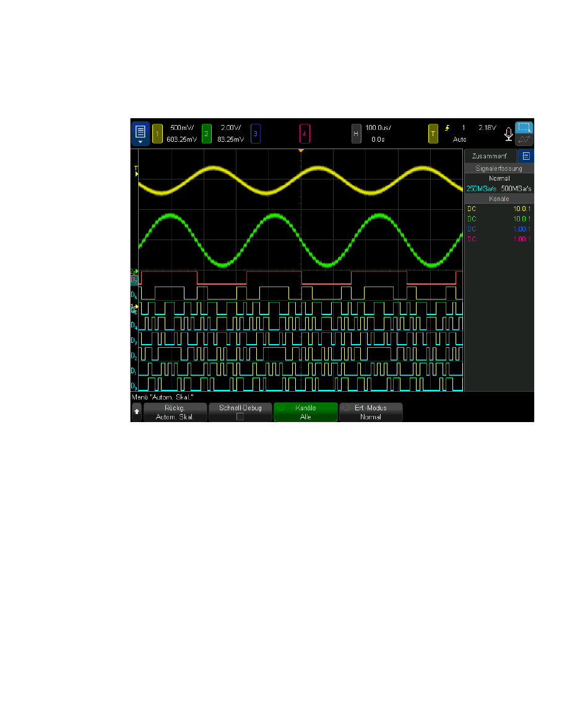Activate the rectangle zoom selection tool
This screenshot has width=588, height=721.
(x=524, y=127)
